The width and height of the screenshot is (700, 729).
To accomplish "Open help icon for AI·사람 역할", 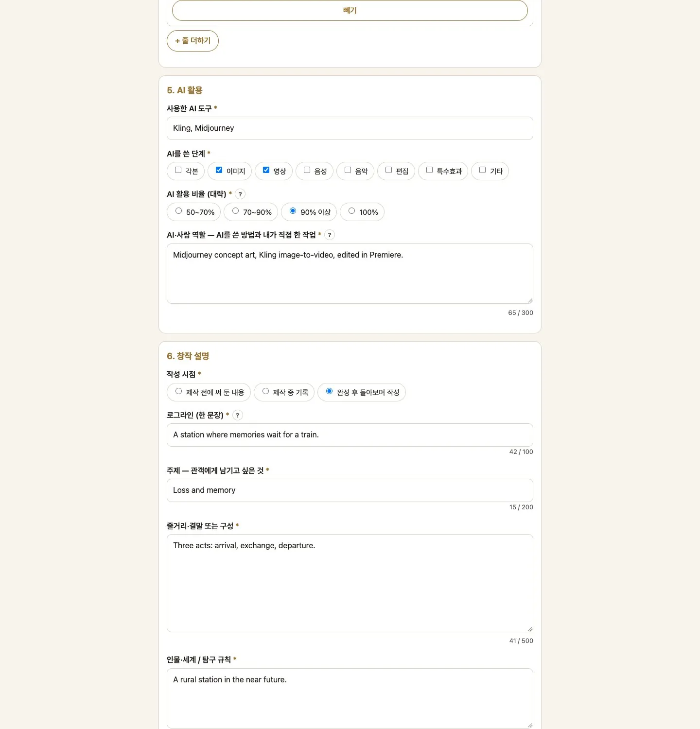I will click(x=330, y=235).
